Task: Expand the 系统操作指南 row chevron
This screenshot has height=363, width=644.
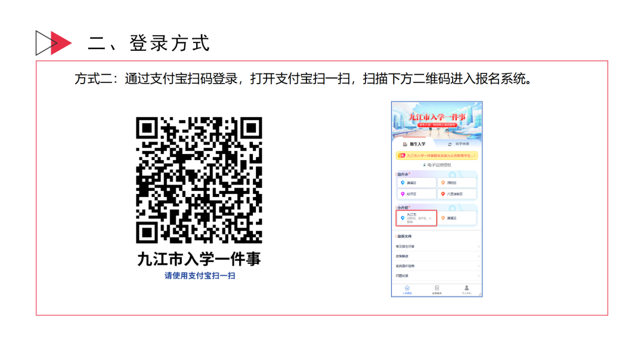Action: [x=478, y=266]
